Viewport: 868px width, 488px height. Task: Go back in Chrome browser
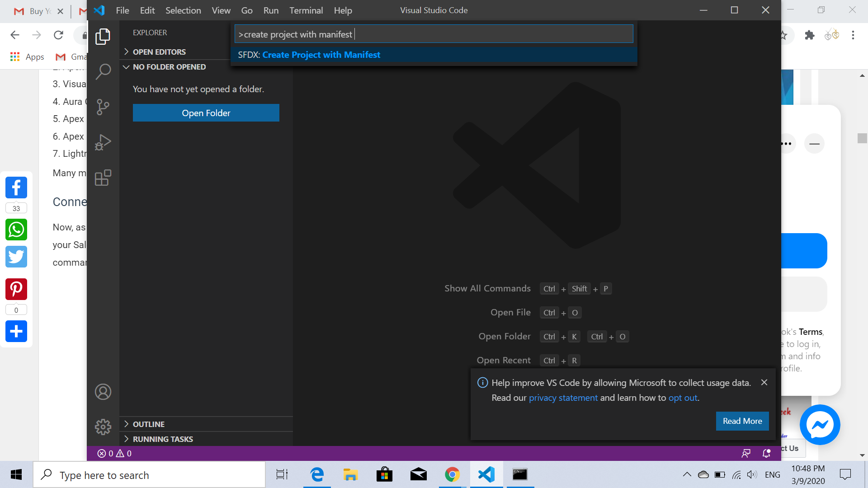(x=15, y=35)
